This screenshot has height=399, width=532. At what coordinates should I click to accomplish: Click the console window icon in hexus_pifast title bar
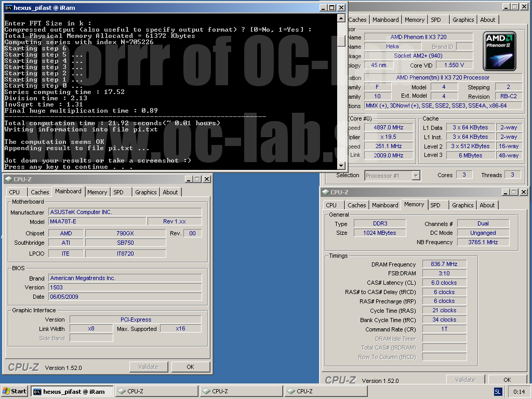pos(8,7)
